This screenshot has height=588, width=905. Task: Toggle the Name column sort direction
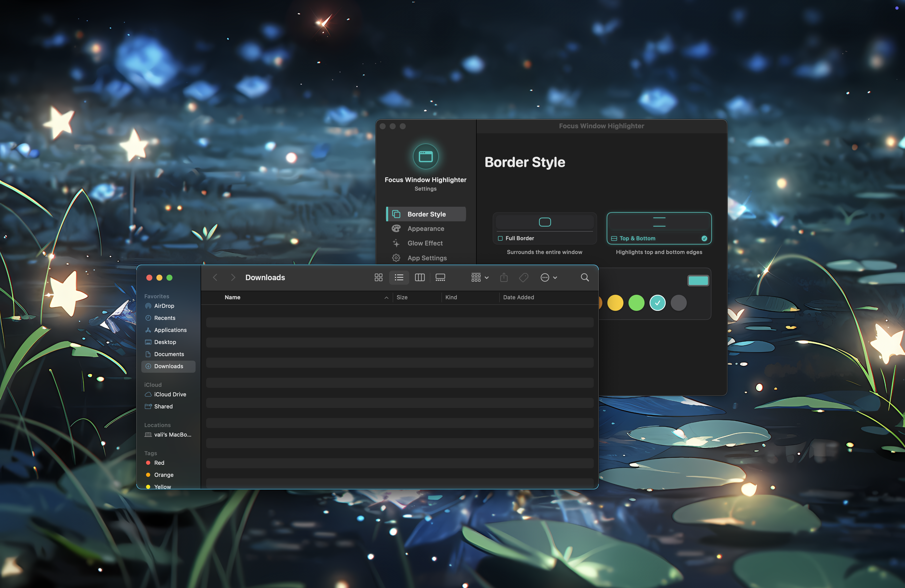[x=386, y=297]
